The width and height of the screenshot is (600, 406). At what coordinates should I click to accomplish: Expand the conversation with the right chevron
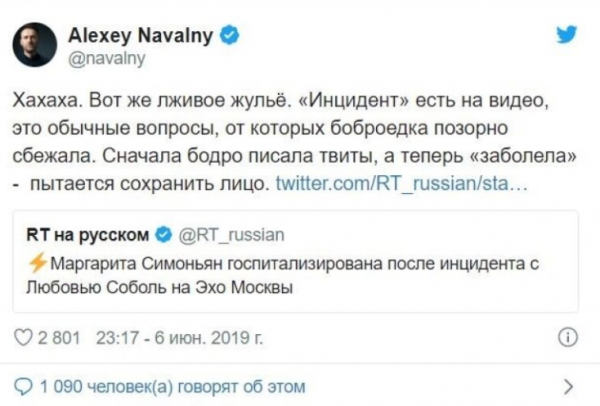pyautogui.click(x=567, y=385)
